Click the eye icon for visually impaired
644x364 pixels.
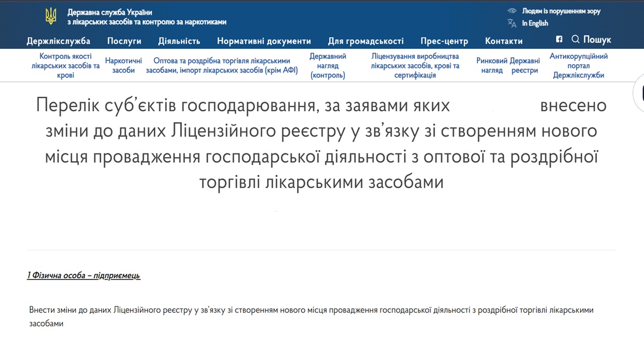(x=512, y=11)
